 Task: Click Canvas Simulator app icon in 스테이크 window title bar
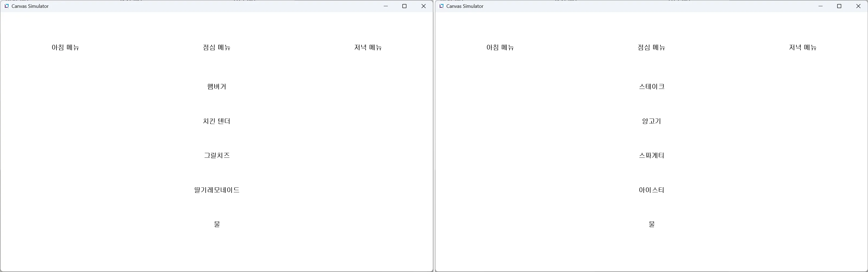pos(441,6)
